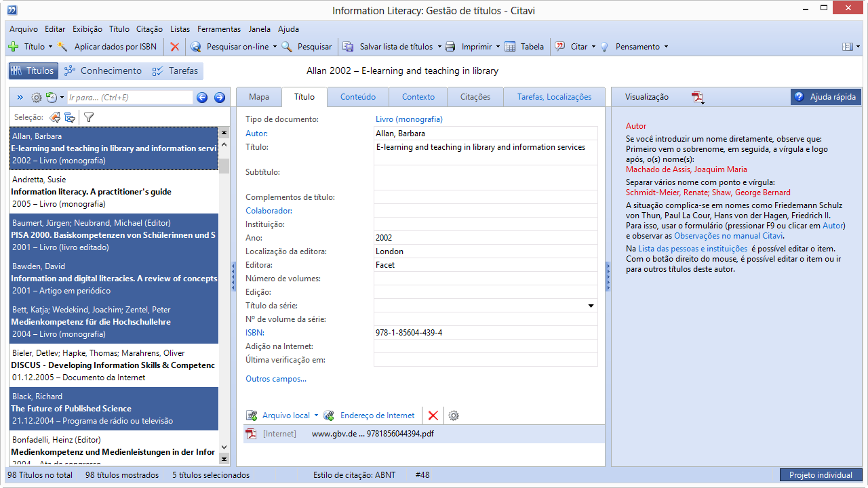Open the Tabela view

(x=524, y=47)
